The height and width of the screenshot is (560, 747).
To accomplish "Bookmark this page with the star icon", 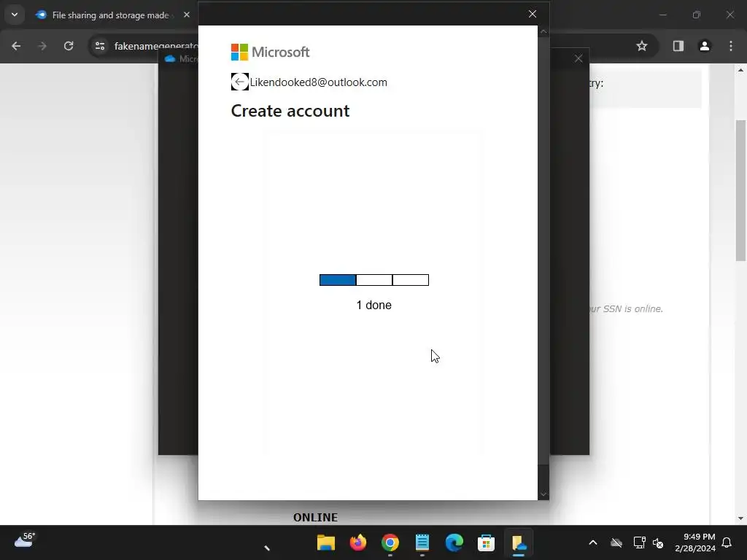I will 642,46.
